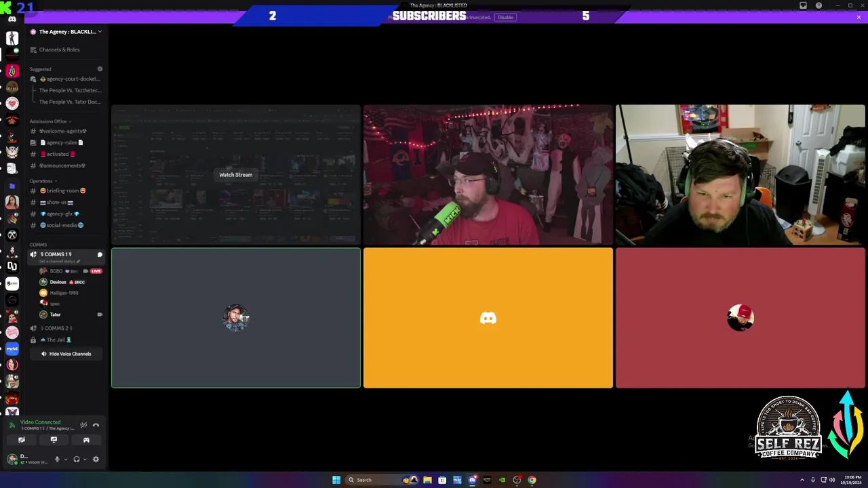Open the crossed axes server icon
The width and height of the screenshot is (868, 488).
tap(12, 235)
